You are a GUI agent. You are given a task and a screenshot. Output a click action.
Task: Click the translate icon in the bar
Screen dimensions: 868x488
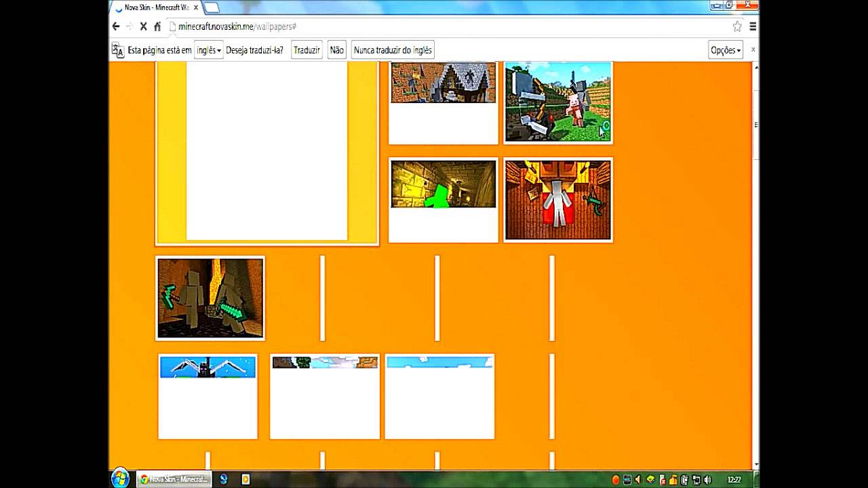(x=117, y=50)
